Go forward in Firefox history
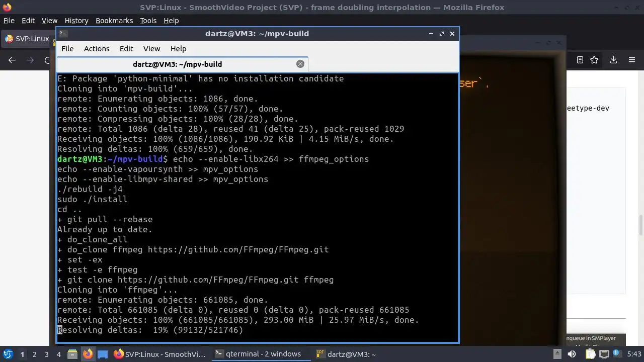This screenshot has height=362, width=644. [x=30, y=60]
